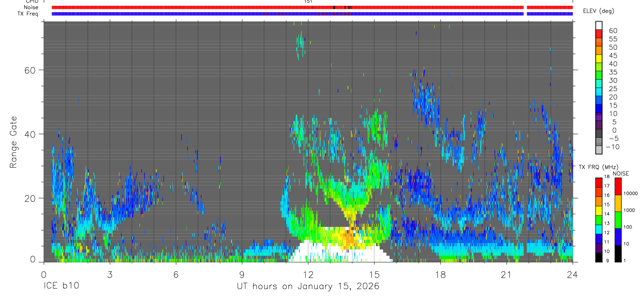Click the 'TX Freq' row label at top

(x=27, y=14)
